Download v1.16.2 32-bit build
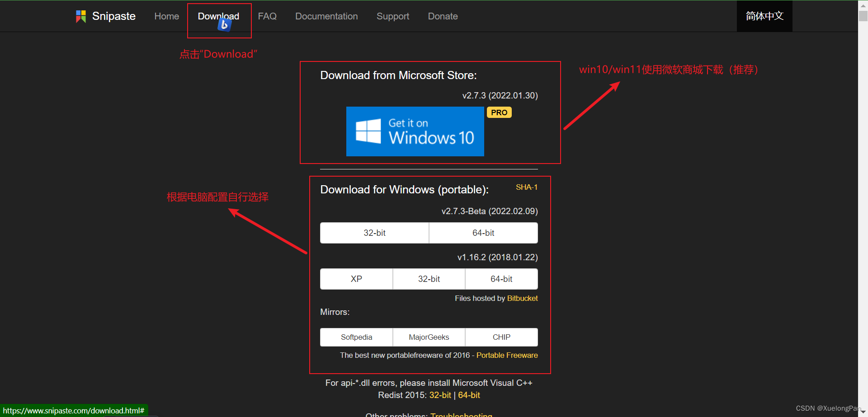This screenshot has width=868, height=417. click(x=429, y=279)
